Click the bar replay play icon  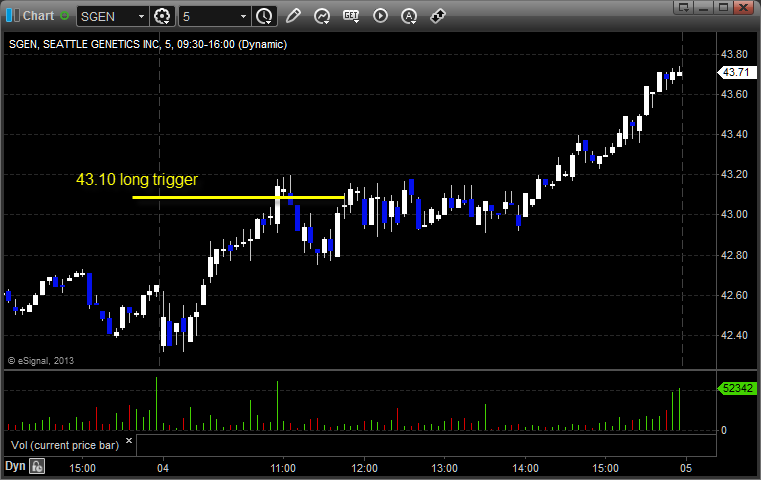click(x=380, y=16)
